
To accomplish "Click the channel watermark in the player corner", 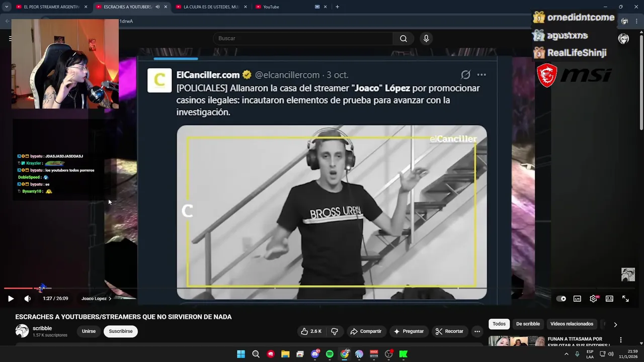I will [628, 275].
